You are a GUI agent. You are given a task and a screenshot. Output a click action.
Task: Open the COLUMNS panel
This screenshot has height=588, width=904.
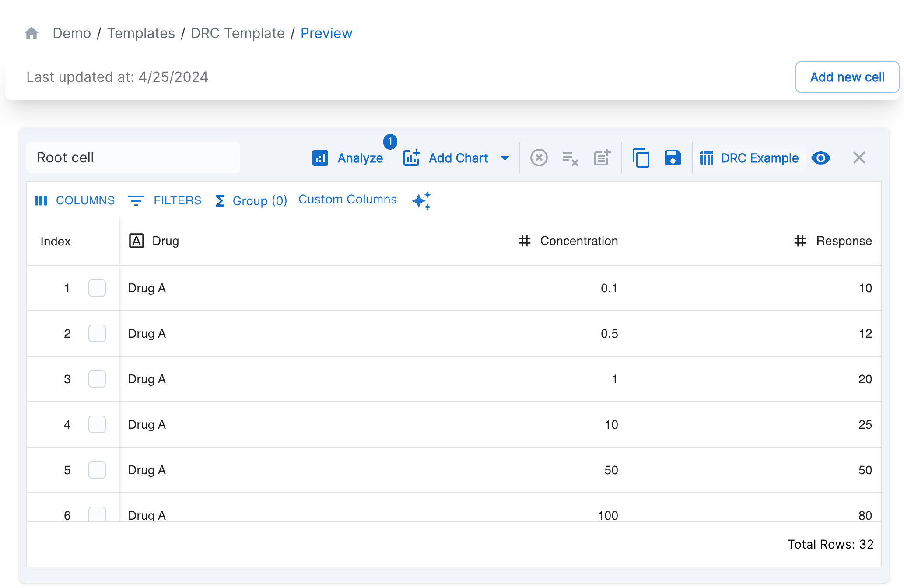75,201
